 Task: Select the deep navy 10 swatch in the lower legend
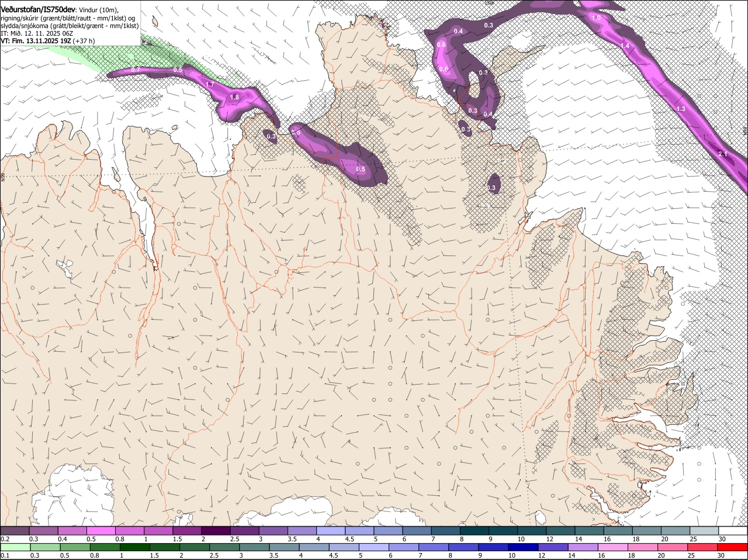(522, 548)
